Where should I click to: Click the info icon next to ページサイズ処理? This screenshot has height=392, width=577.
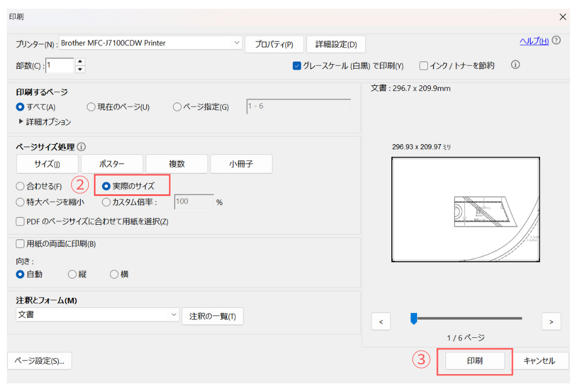pos(81,147)
